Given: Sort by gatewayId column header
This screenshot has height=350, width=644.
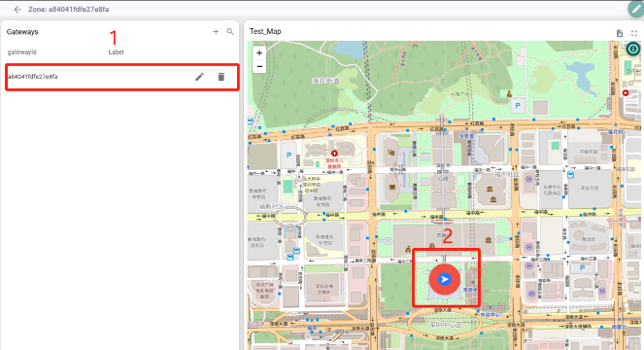Looking at the screenshot, I should click(x=22, y=52).
